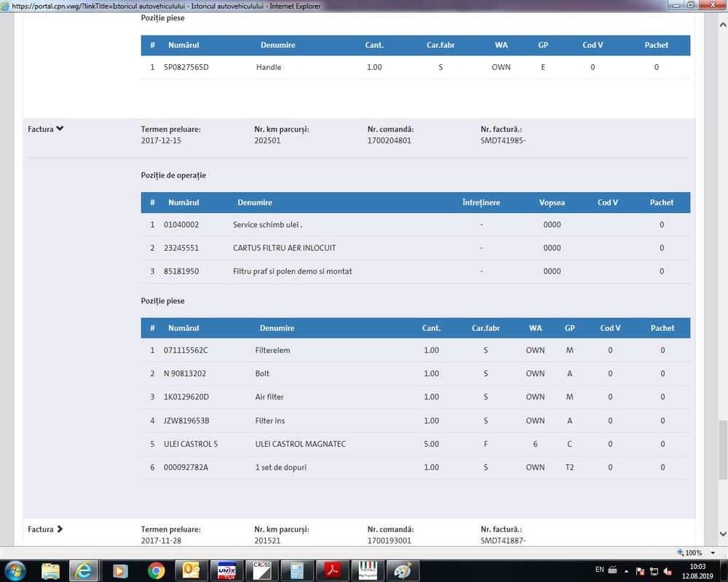Screen dimensions: 728x582
Task: Show hidden system tray icons
Action: pos(626,571)
